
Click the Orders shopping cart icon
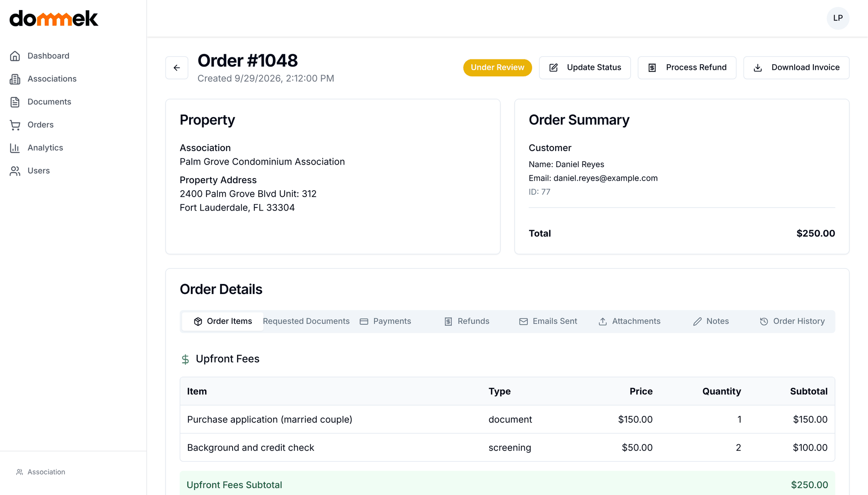click(15, 125)
